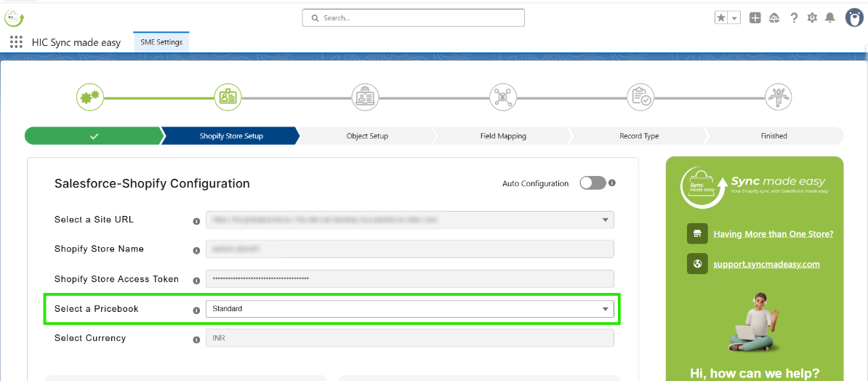Select the Record Type path stage

click(639, 136)
